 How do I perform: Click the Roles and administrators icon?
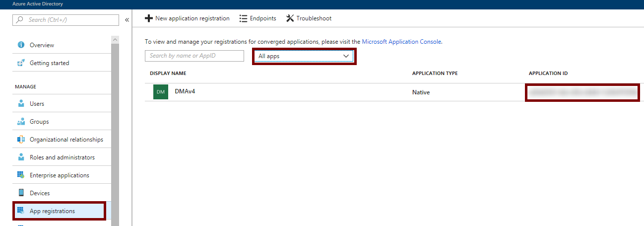[x=21, y=157]
